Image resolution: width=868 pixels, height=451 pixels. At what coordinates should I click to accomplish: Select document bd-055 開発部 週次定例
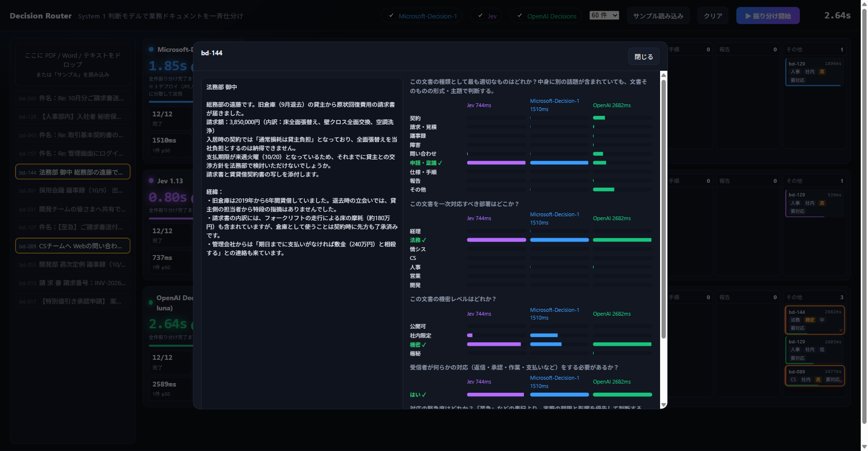point(73,264)
